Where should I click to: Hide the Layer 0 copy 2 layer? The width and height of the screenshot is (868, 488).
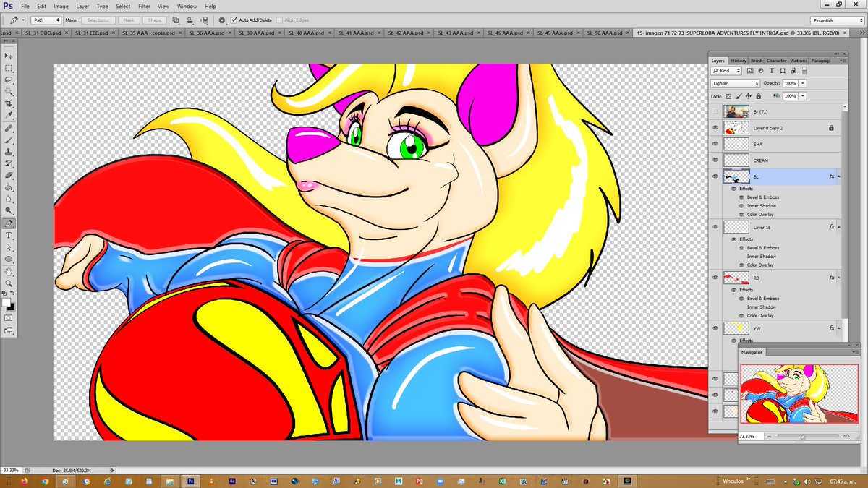[x=715, y=127]
